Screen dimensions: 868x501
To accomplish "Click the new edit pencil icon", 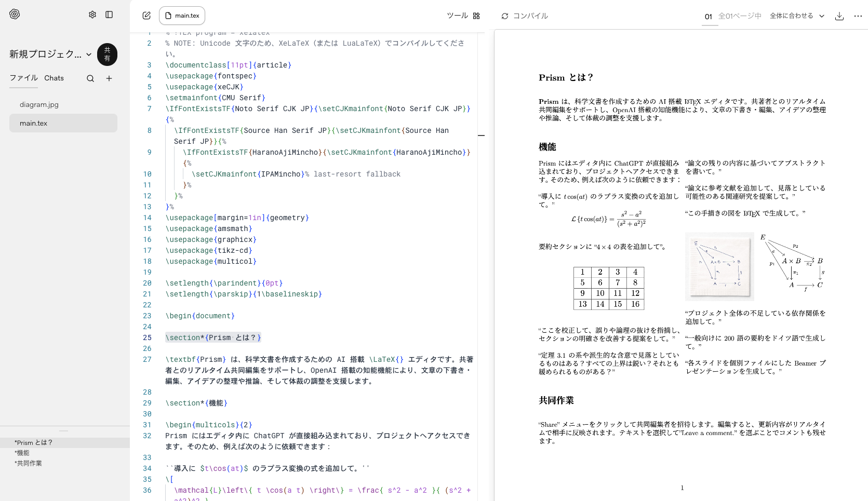I will [146, 16].
